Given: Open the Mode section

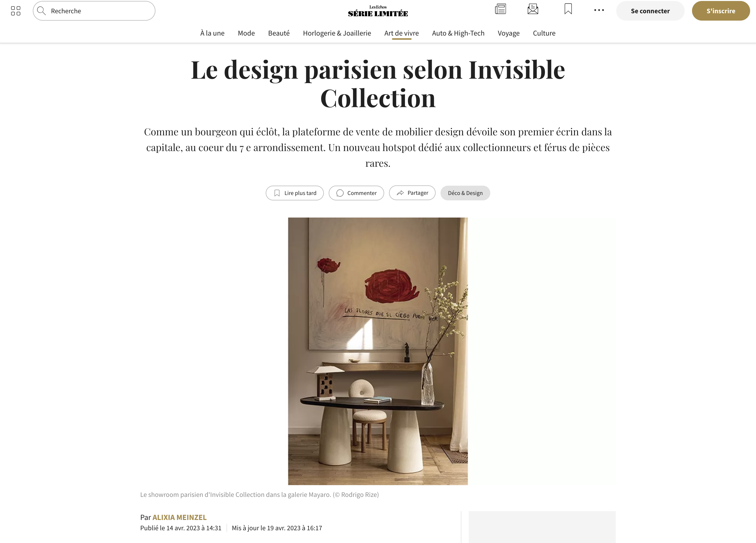Looking at the screenshot, I should 246,33.
